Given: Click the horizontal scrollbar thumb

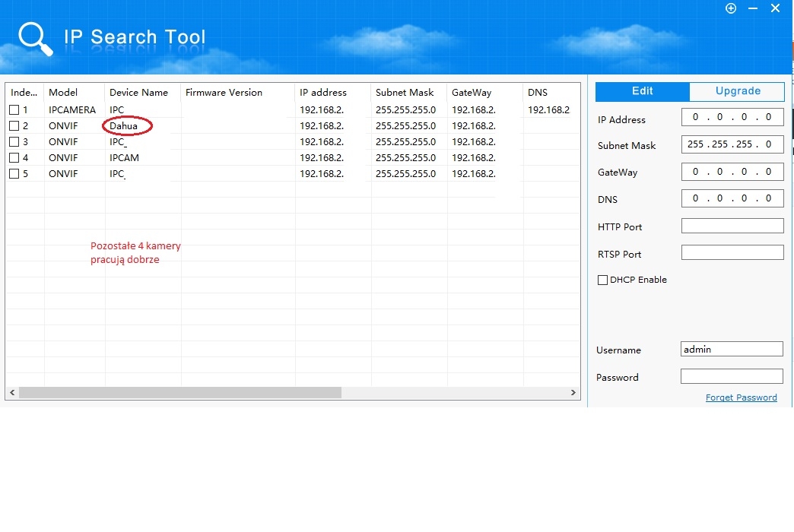Looking at the screenshot, I should 179,392.
